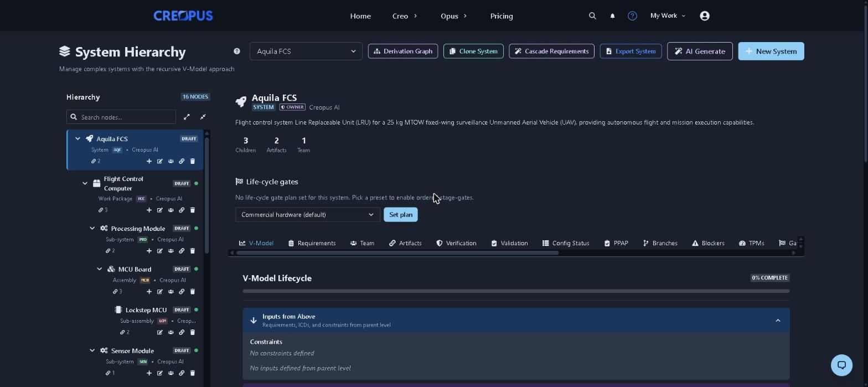Switch to the Branches tab

[x=660, y=243]
